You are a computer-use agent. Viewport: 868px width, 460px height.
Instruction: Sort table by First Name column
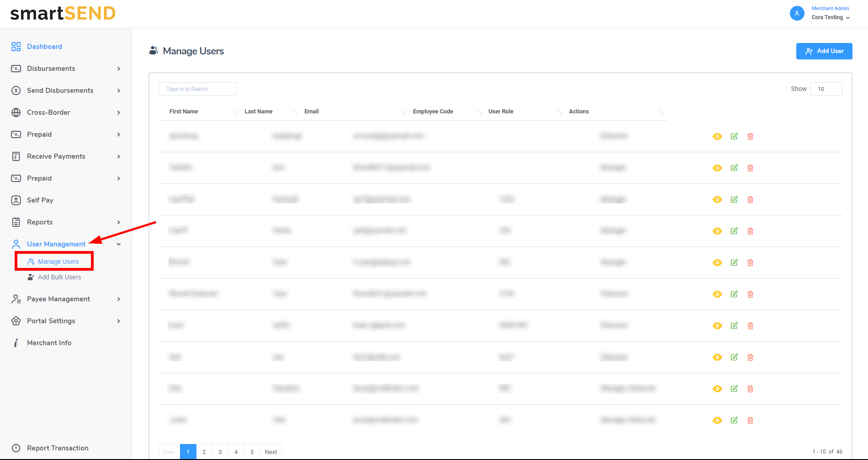[x=235, y=112]
